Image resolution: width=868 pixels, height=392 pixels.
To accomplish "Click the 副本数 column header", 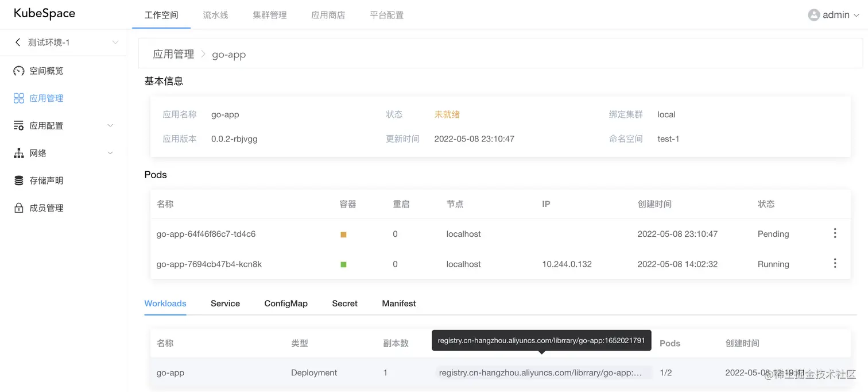I will (x=396, y=343).
